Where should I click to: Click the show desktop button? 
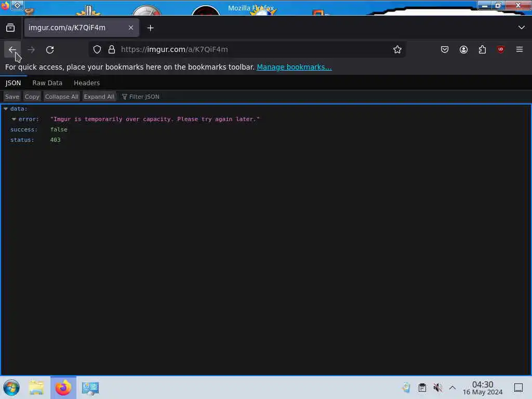tap(518, 388)
